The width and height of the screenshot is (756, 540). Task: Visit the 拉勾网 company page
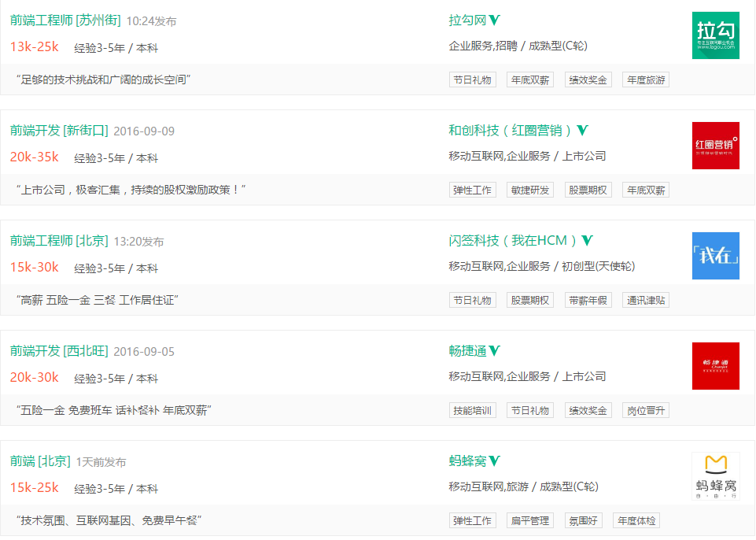click(467, 20)
